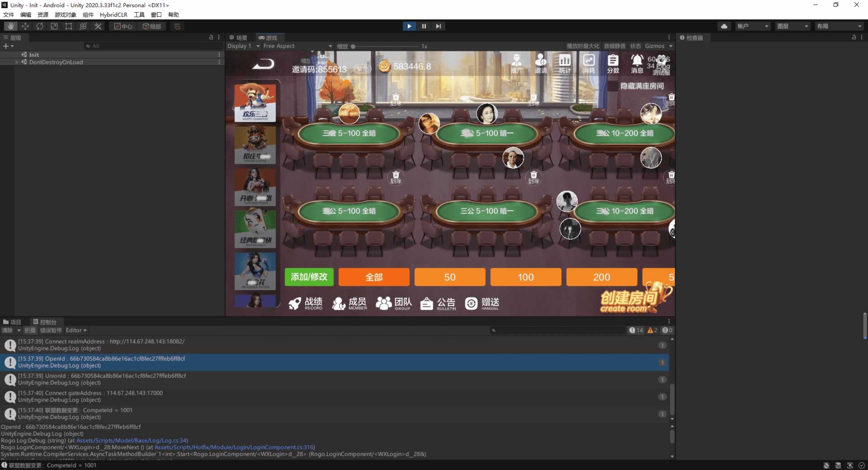Expand DontDestroyOnLoad in hierarchy
868x470 pixels.
click(x=18, y=62)
